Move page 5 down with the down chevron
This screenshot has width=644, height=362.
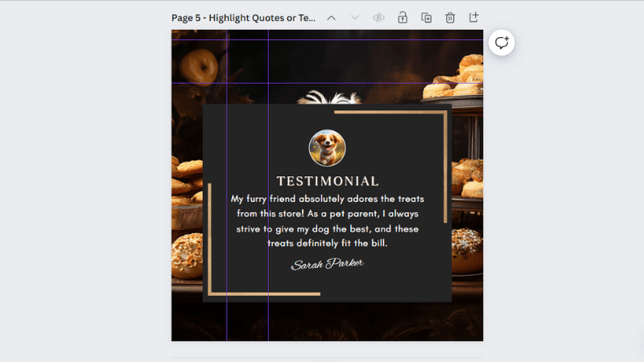tap(355, 18)
